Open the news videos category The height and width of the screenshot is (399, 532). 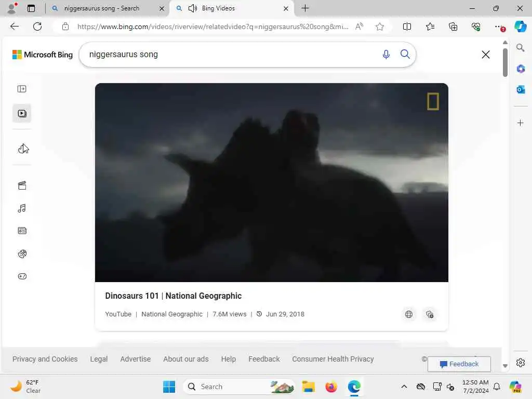(22, 231)
